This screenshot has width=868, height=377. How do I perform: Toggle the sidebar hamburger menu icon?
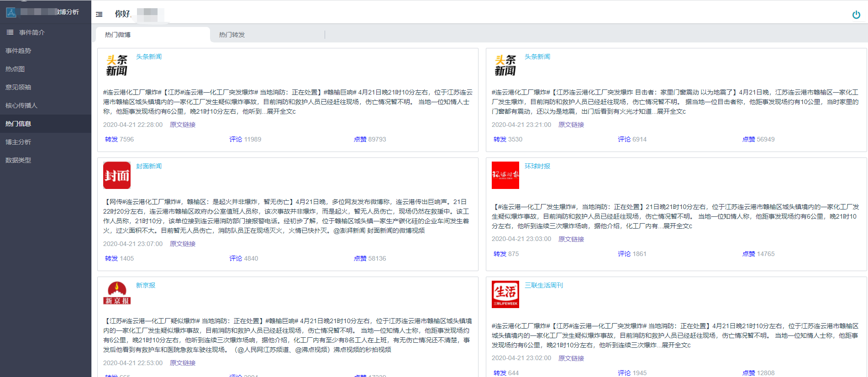99,15
